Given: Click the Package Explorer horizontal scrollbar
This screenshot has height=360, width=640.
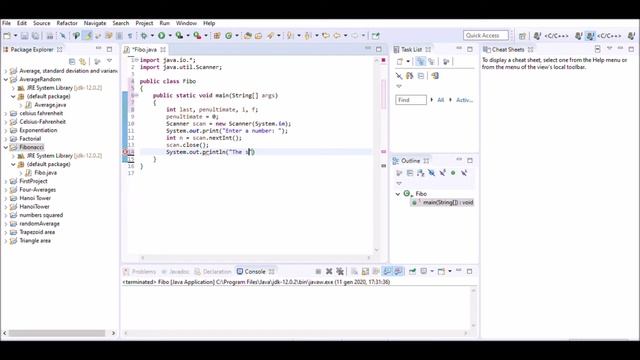Looking at the screenshot, I should 56,333.
